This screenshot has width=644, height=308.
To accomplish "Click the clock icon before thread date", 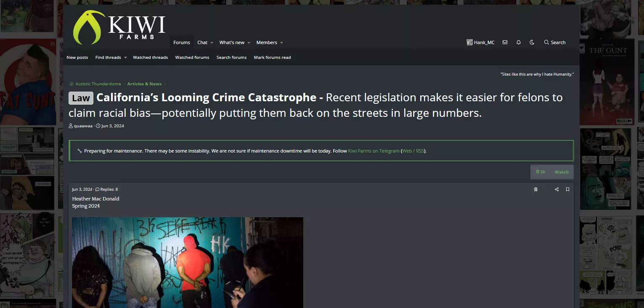I will (x=98, y=126).
